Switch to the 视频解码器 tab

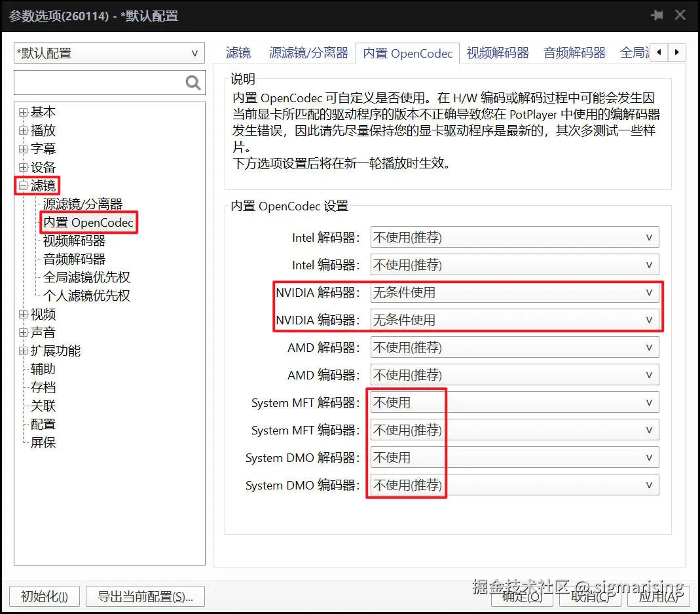pos(498,52)
